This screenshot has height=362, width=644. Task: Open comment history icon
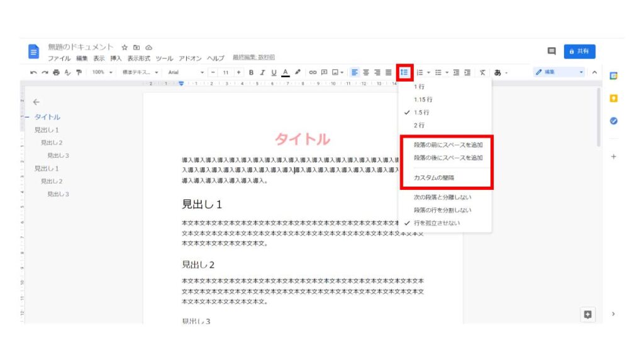(x=552, y=52)
